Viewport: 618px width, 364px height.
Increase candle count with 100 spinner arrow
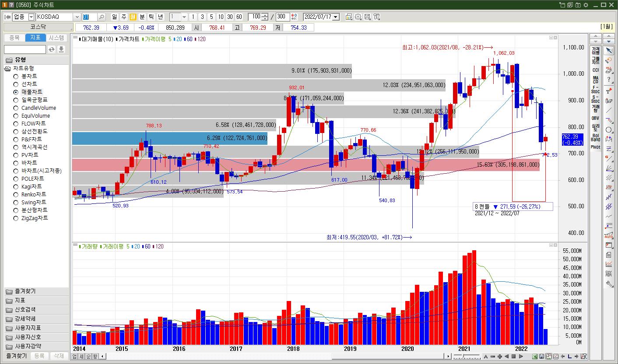[265, 15]
